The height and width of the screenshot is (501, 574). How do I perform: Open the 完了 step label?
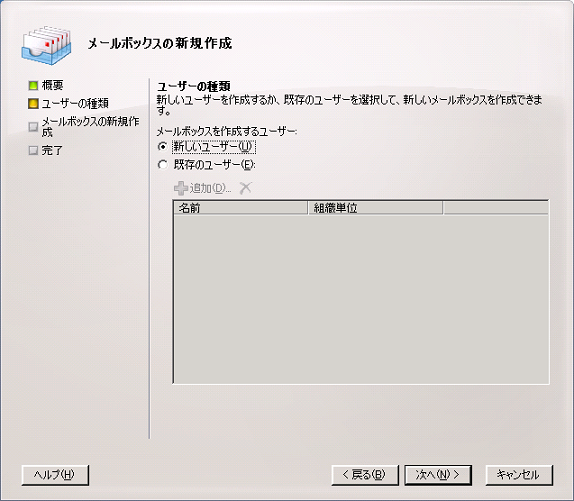[x=52, y=150]
